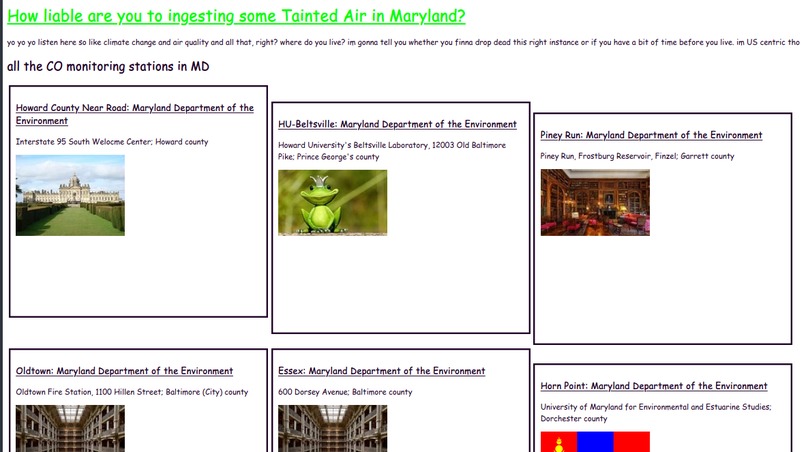Open the Horn Point station link
This screenshot has height=452, width=806.
654,386
